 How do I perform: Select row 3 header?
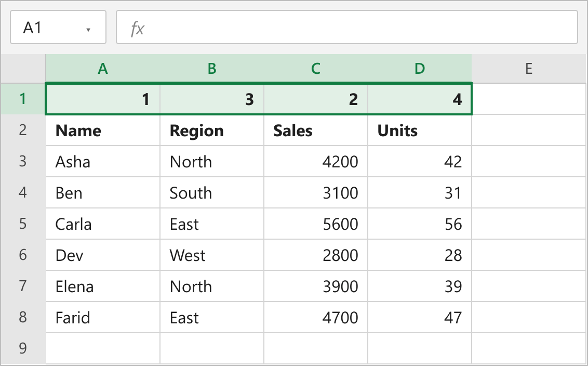click(x=23, y=161)
